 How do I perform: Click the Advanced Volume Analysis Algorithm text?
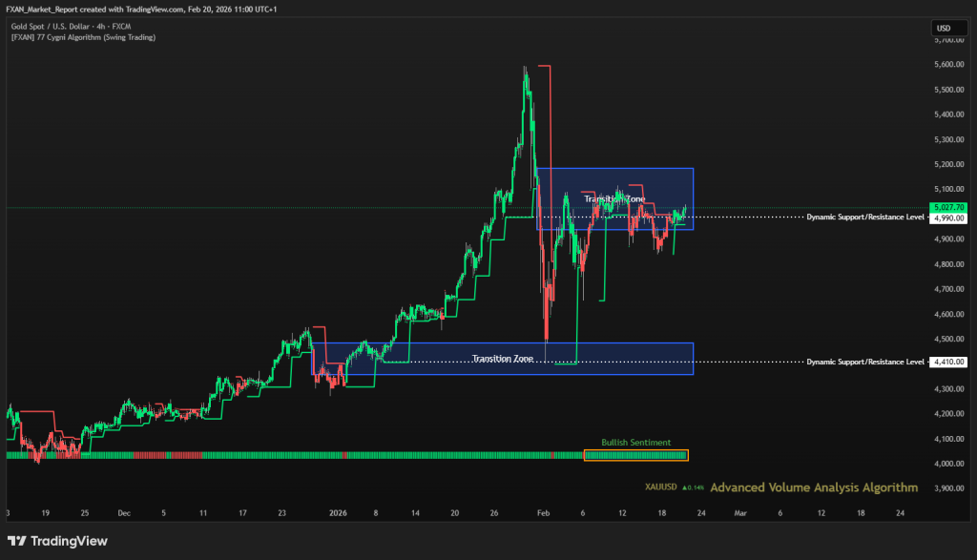pyautogui.click(x=814, y=487)
